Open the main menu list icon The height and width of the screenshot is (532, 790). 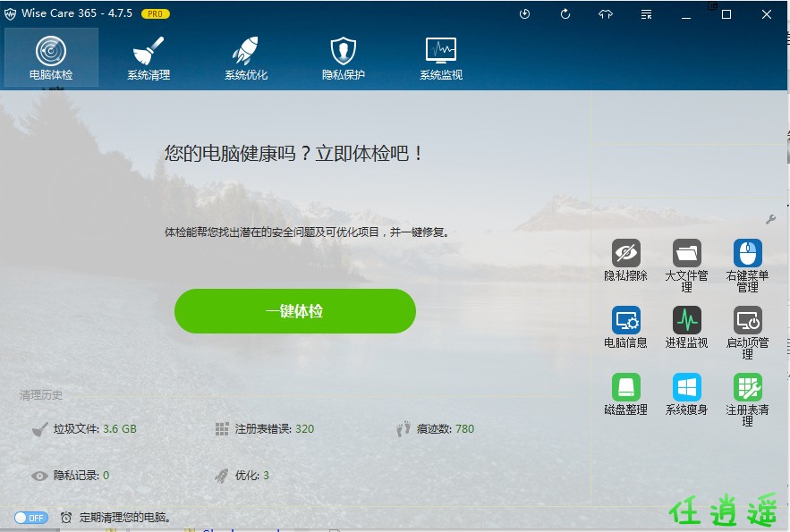pos(647,14)
